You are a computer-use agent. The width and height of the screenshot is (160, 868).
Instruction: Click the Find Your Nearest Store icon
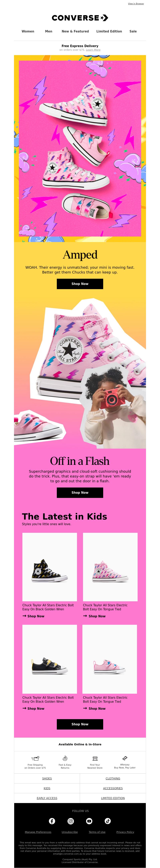tap(95, 758)
